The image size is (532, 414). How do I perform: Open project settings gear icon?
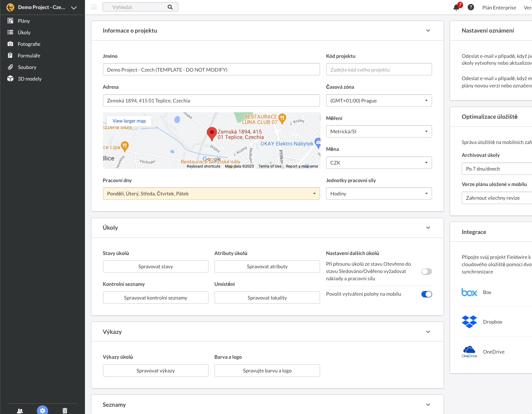[42, 410]
